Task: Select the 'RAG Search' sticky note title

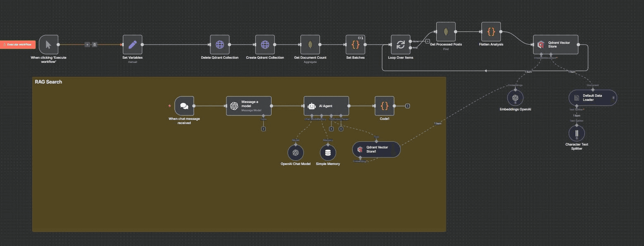Action: [48, 82]
